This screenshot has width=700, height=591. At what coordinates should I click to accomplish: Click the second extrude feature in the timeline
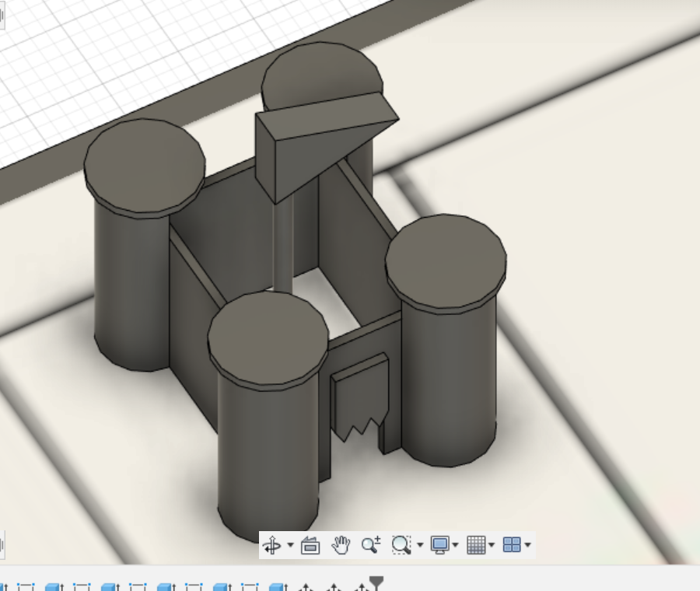click(x=107, y=583)
